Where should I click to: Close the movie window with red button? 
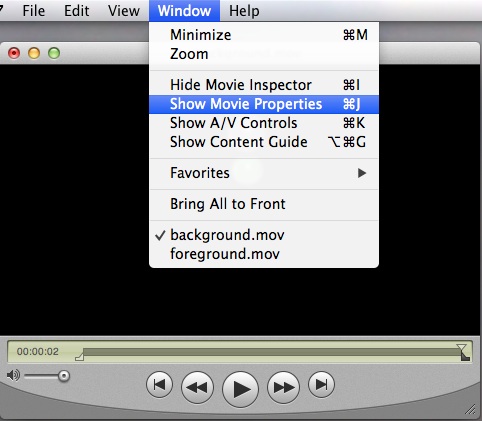coord(14,53)
